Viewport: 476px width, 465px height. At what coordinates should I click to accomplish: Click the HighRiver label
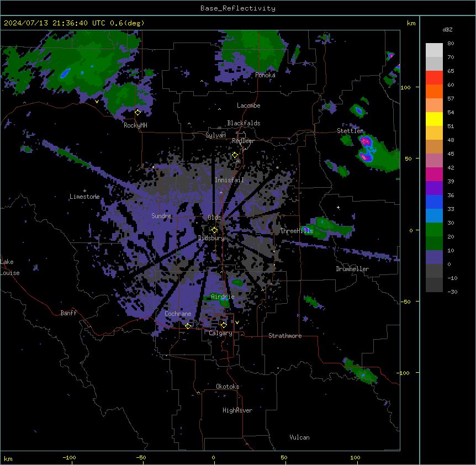coord(237,410)
